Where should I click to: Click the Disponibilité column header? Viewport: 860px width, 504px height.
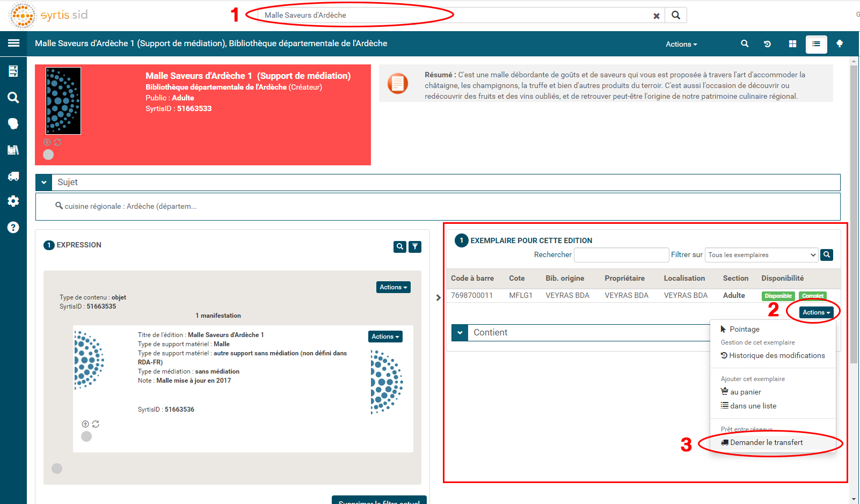coord(783,278)
